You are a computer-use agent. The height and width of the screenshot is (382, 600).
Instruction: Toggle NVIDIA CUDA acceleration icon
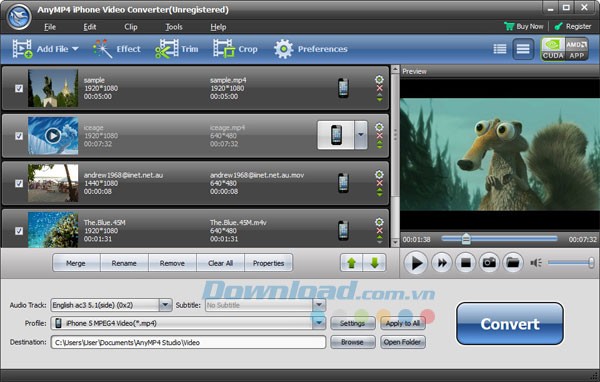(x=553, y=49)
